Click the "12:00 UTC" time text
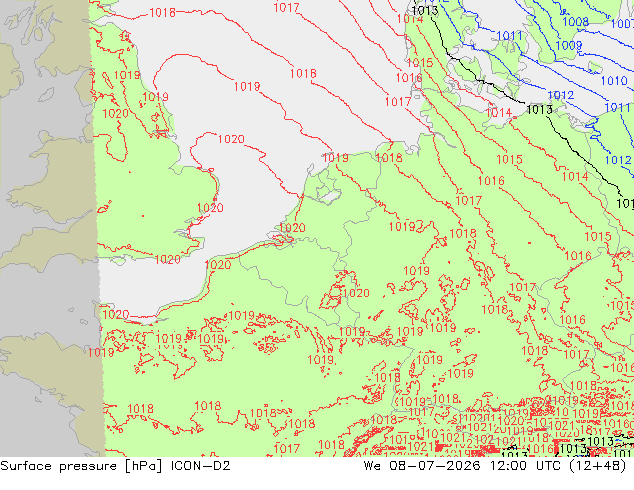 (x=525, y=466)
